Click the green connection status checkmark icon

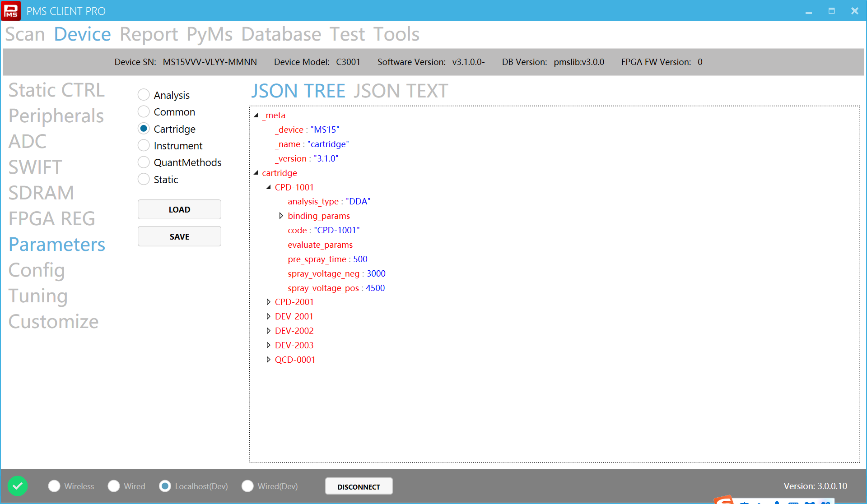[x=18, y=486]
